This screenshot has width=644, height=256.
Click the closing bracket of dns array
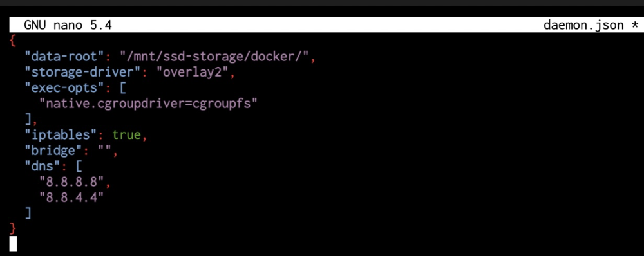click(28, 212)
